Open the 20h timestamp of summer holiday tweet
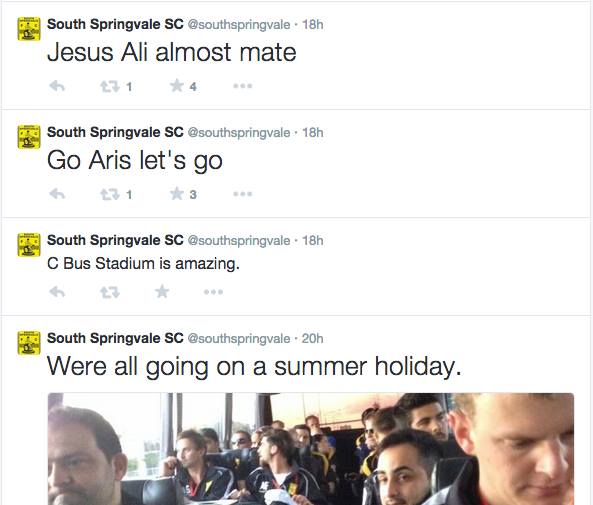This screenshot has width=593, height=505. 312,338
